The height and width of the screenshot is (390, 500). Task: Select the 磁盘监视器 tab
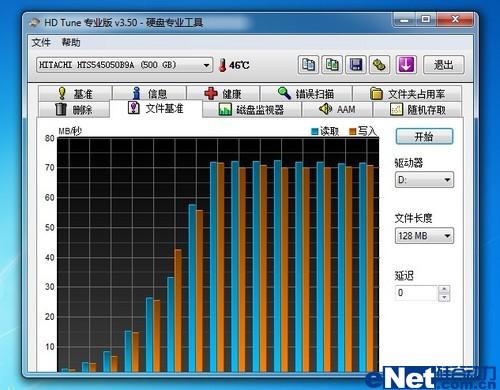click(x=252, y=109)
